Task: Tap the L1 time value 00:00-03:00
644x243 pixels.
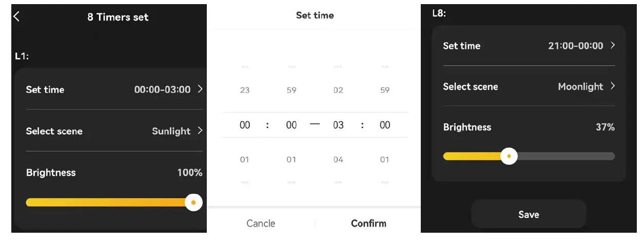Action: click(x=162, y=89)
